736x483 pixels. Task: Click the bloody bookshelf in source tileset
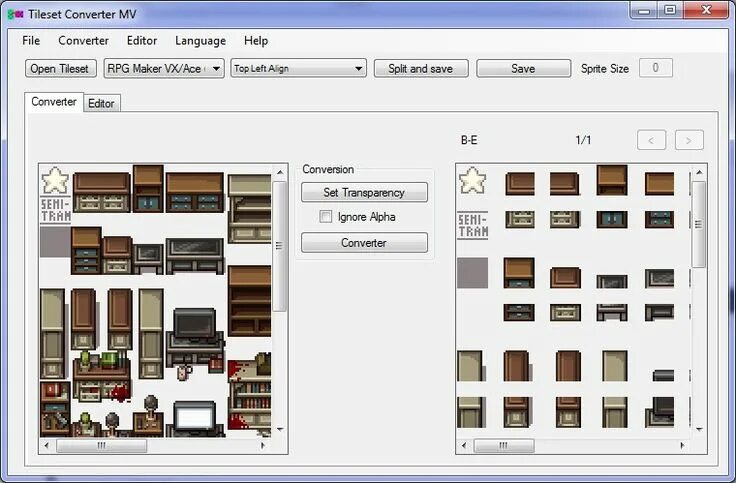pos(250,394)
